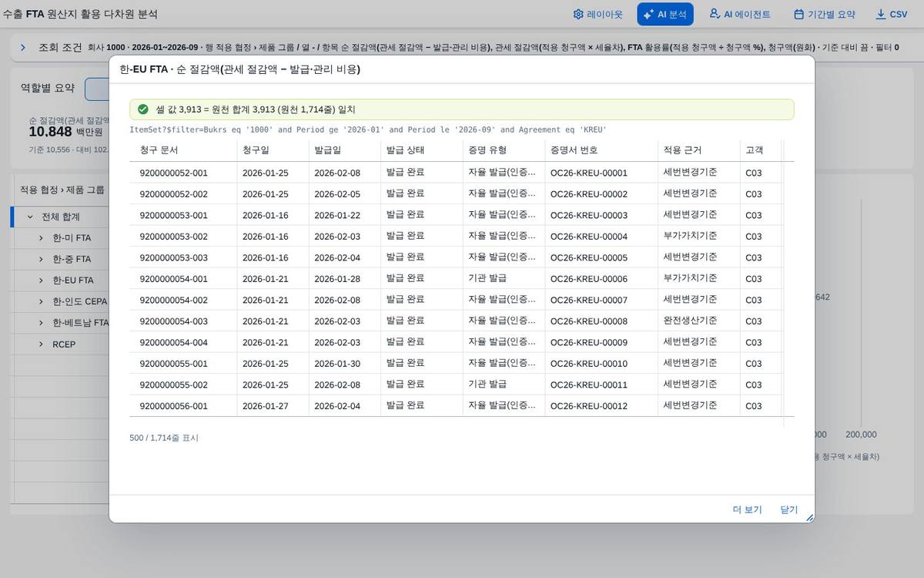The image size is (924, 578).
Task: Click the 적용 근거 column header
Action: (698, 150)
